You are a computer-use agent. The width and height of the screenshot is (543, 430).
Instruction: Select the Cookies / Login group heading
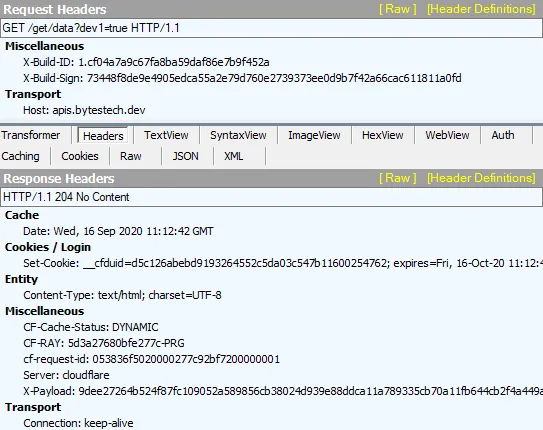click(x=48, y=247)
